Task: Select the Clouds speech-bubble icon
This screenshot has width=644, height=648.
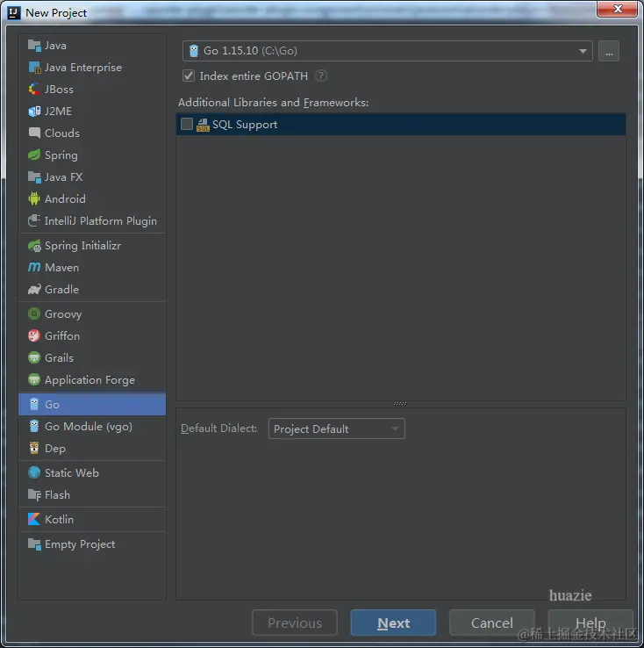Action: tap(34, 133)
